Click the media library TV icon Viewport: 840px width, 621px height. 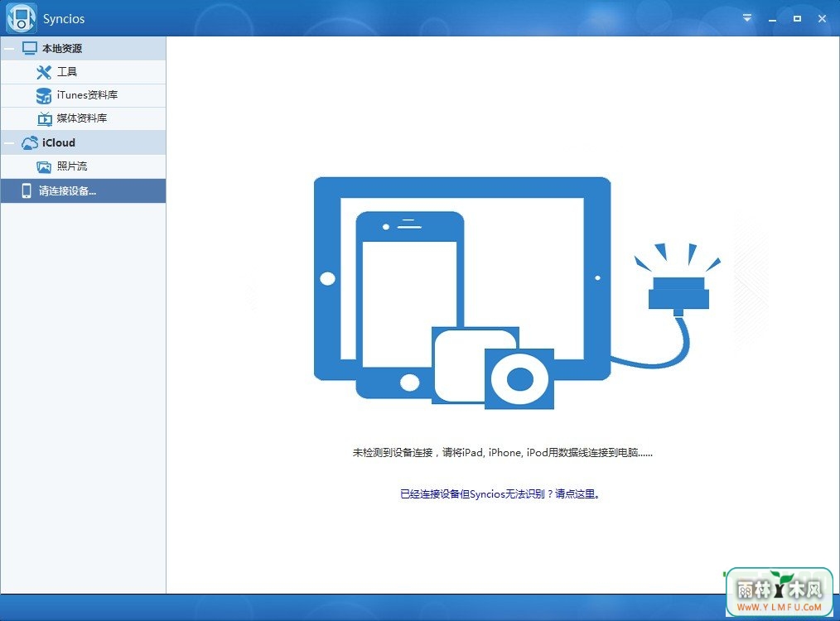(45, 118)
